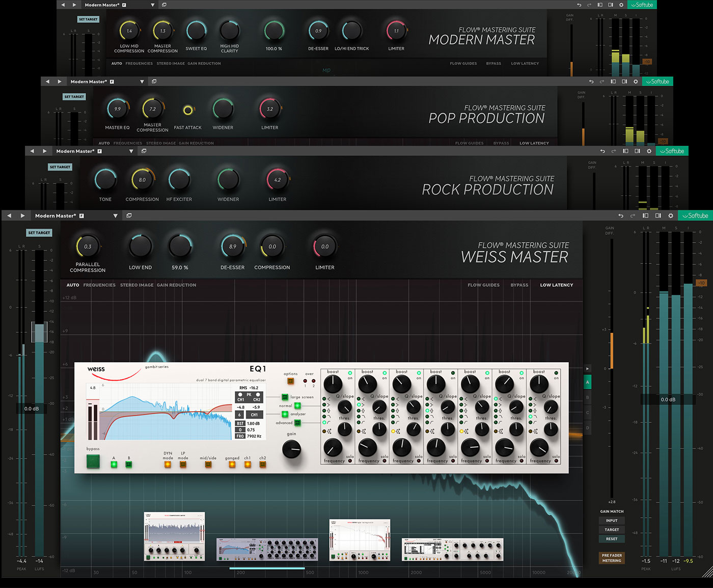Viewport: 713px width, 588px height.
Task: Expand the preset dropdown in Rock Production window
Action: click(x=131, y=151)
